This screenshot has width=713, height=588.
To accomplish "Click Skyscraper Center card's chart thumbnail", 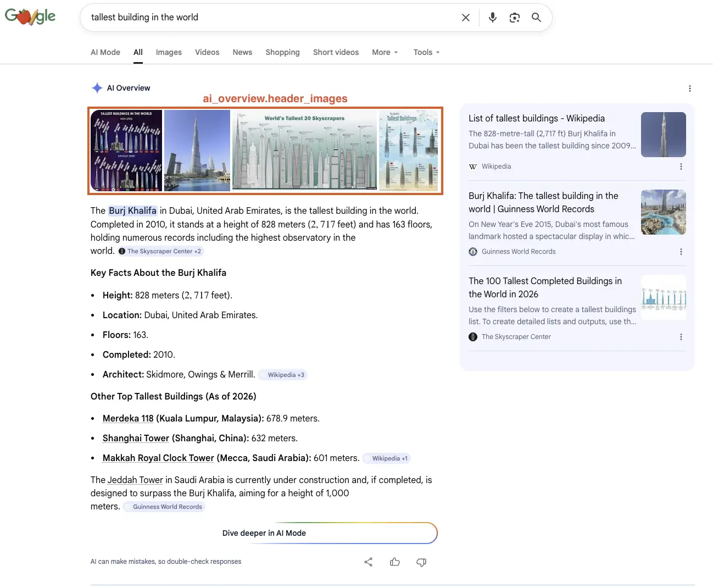I will [x=664, y=297].
